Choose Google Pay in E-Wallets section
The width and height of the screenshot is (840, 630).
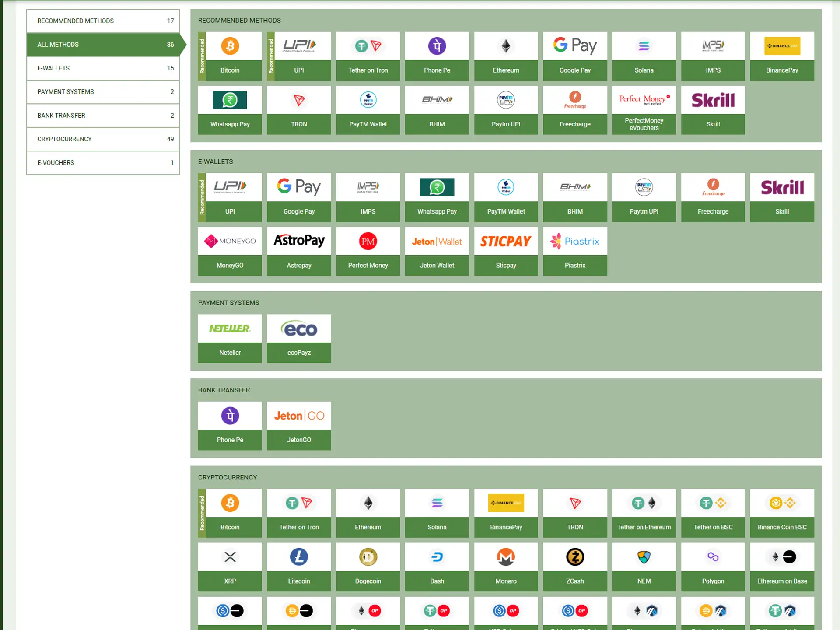tap(299, 197)
